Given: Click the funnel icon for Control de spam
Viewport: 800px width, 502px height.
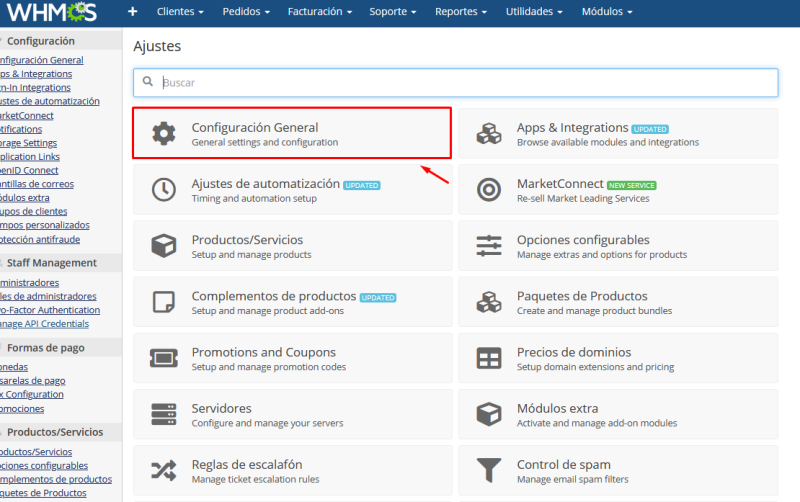Looking at the screenshot, I should (x=489, y=470).
